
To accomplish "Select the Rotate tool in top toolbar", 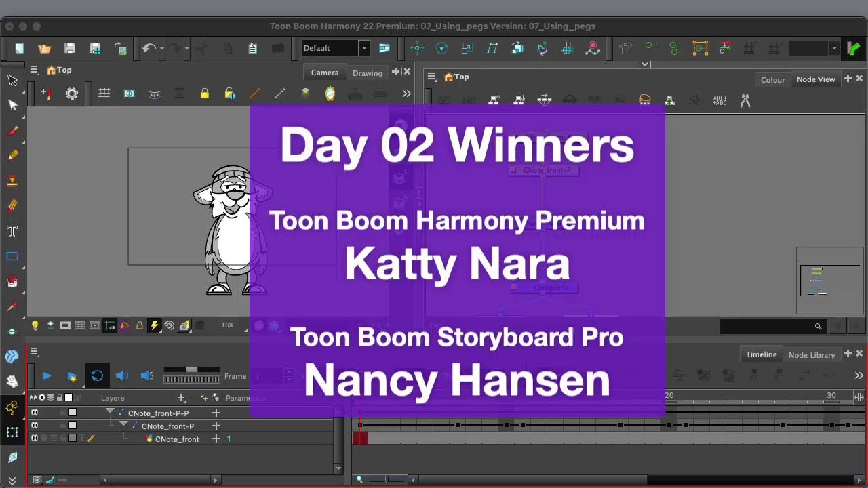I will (x=442, y=48).
